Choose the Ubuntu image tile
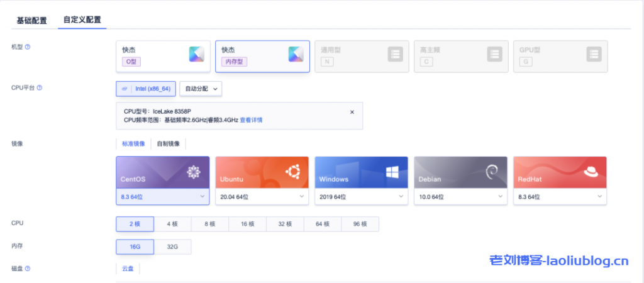This screenshot has width=644, height=283. tap(262, 172)
